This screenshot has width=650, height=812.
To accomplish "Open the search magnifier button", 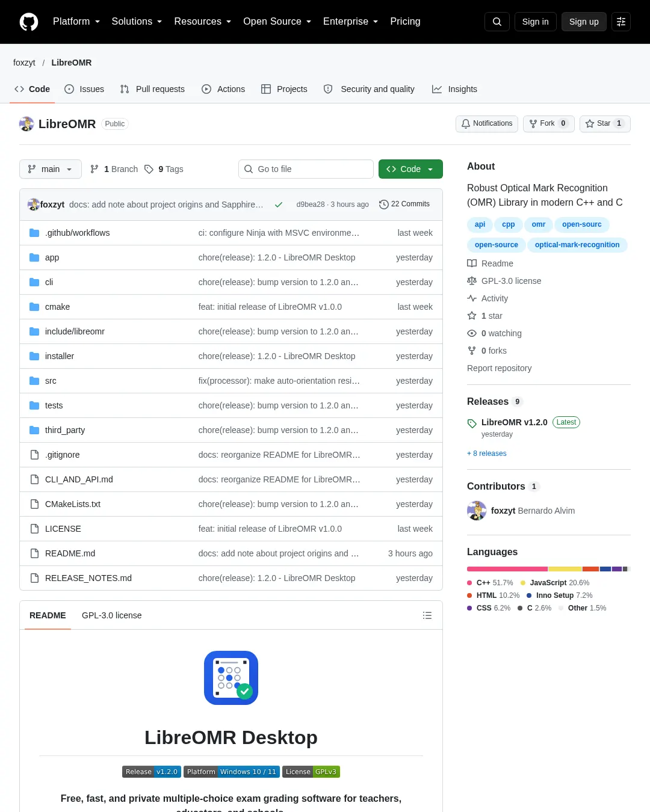I will [x=497, y=22].
